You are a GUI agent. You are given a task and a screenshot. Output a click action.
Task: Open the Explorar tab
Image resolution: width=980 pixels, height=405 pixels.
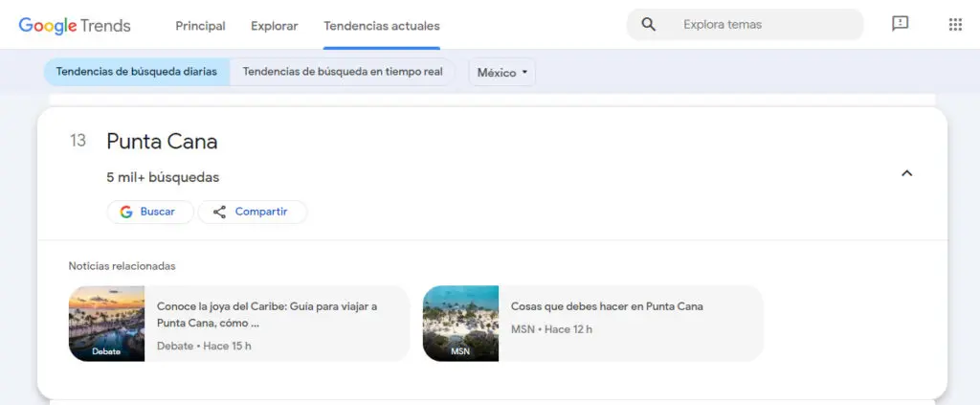[275, 26]
